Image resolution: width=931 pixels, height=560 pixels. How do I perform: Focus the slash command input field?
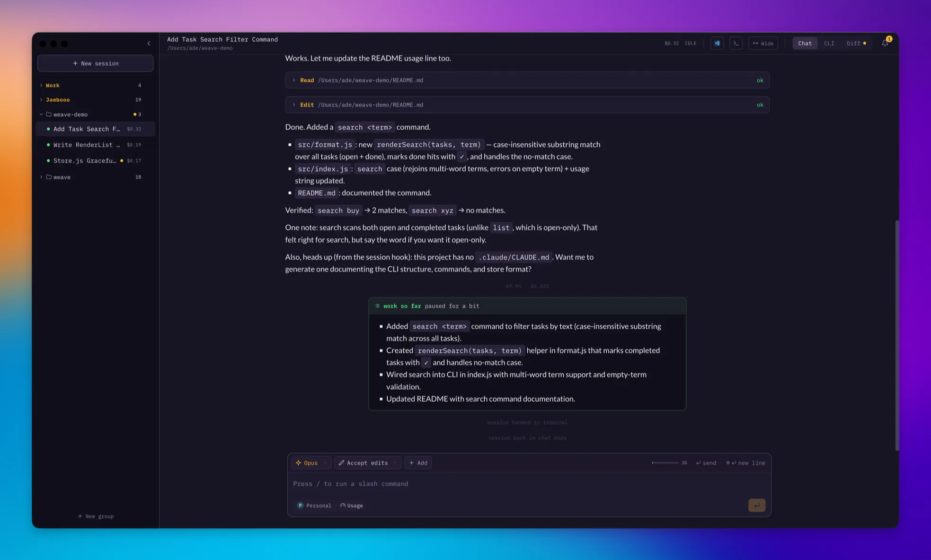(x=529, y=483)
